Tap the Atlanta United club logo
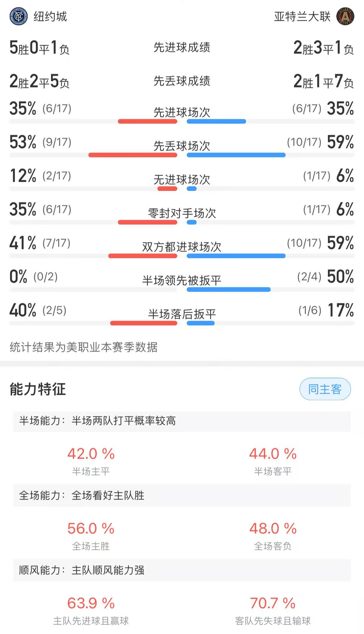This screenshot has height=634, width=364. tap(345, 17)
